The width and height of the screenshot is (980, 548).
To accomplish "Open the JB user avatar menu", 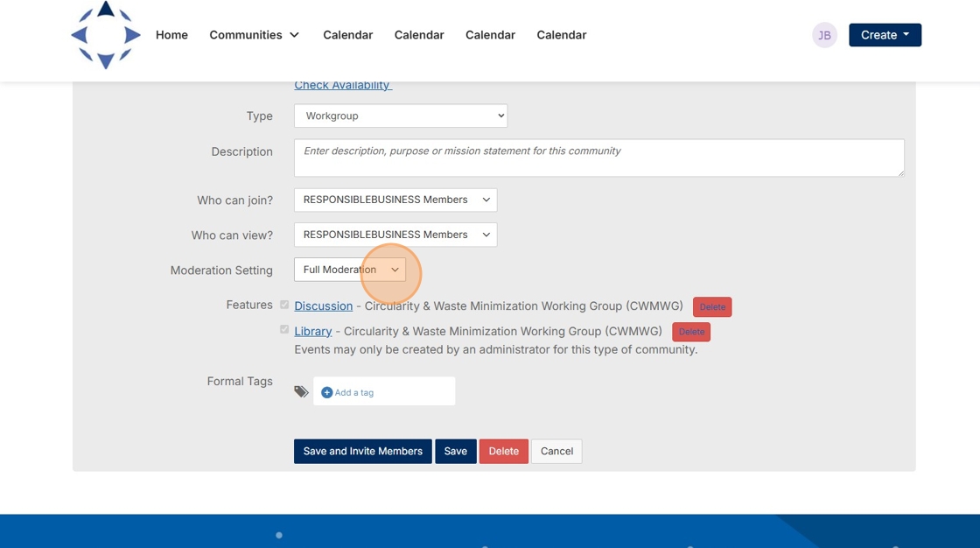I will [824, 35].
